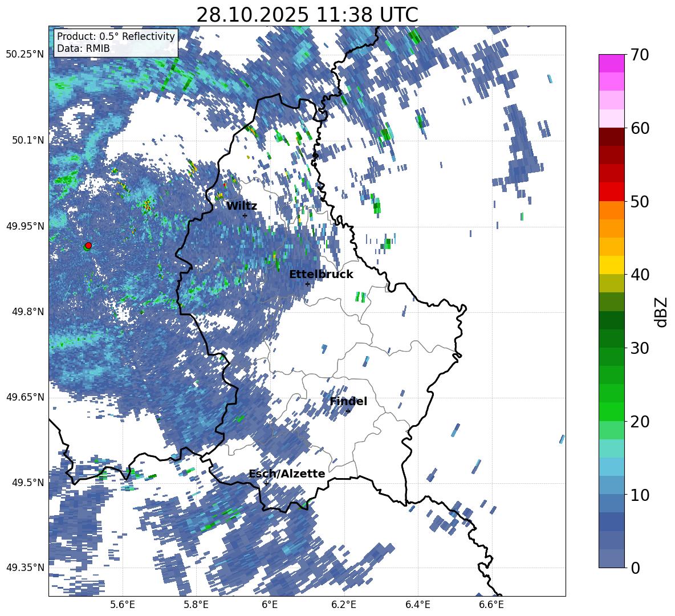The width and height of the screenshot is (675, 616).
Task: Click the 50.1°N latitude label
Action: [29, 140]
